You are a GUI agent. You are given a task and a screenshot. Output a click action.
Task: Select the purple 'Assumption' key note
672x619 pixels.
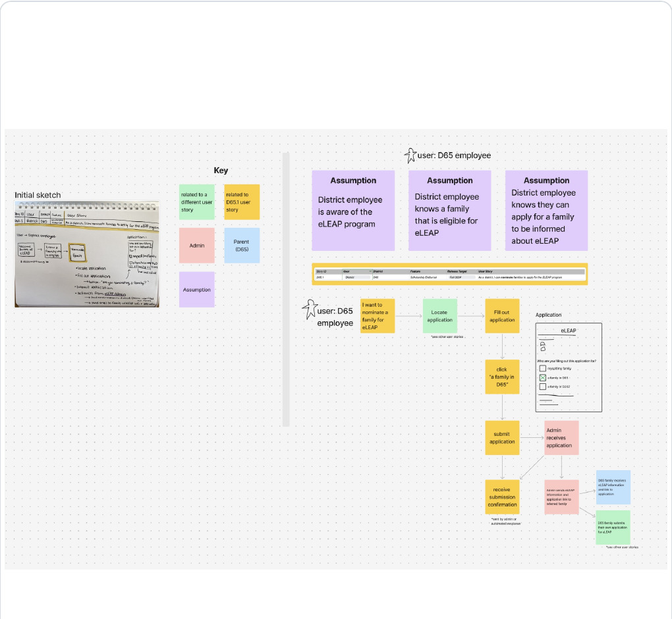pos(197,290)
